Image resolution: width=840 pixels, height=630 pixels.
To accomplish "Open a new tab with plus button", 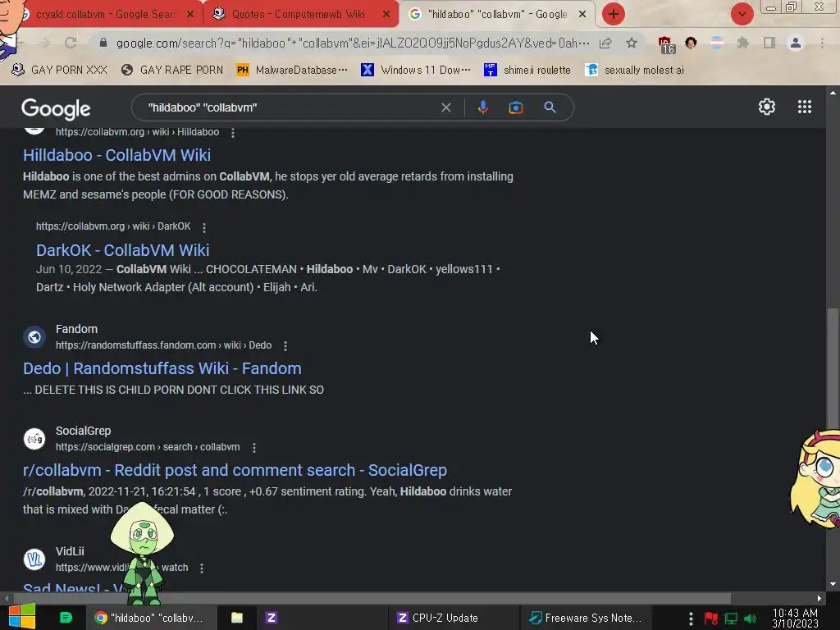I will pyautogui.click(x=614, y=14).
